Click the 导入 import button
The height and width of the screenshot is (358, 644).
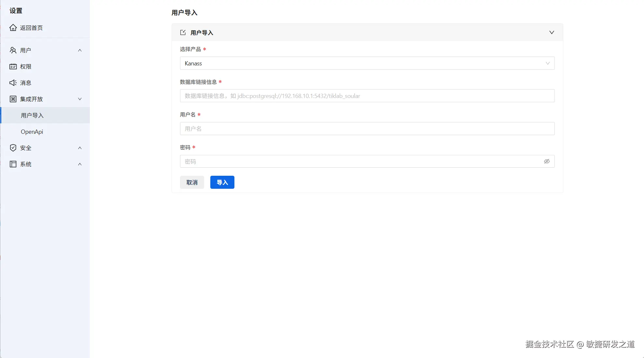(222, 182)
